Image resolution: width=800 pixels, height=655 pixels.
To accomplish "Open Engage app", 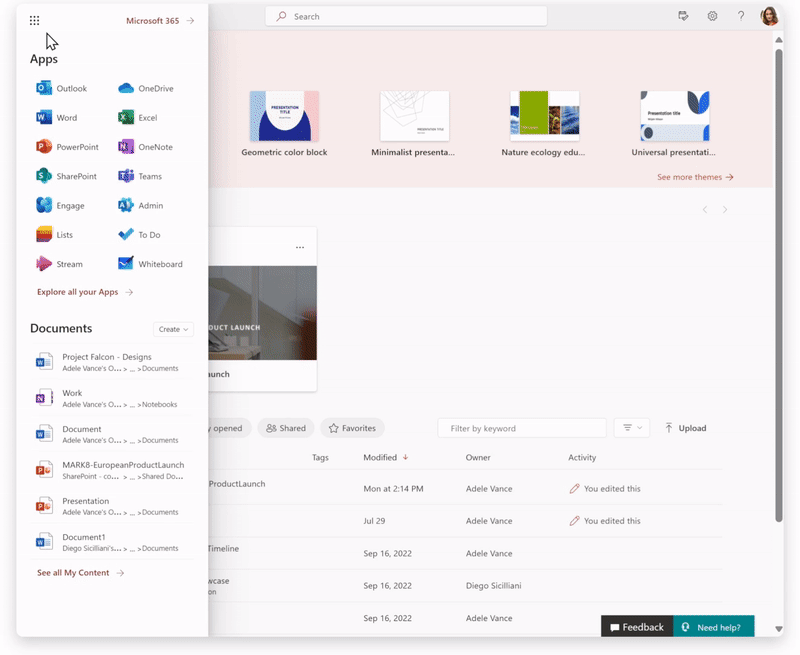I will pyautogui.click(x=60, y=206).
